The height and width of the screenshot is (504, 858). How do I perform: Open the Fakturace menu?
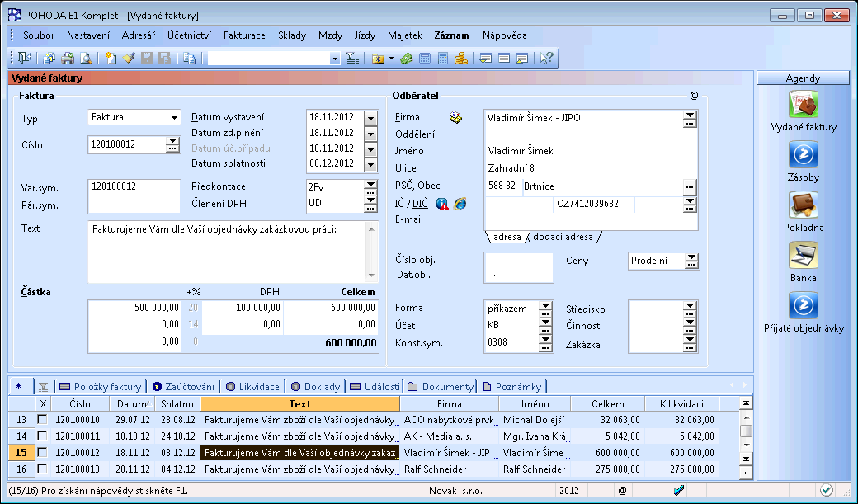(x=244, y=35)
